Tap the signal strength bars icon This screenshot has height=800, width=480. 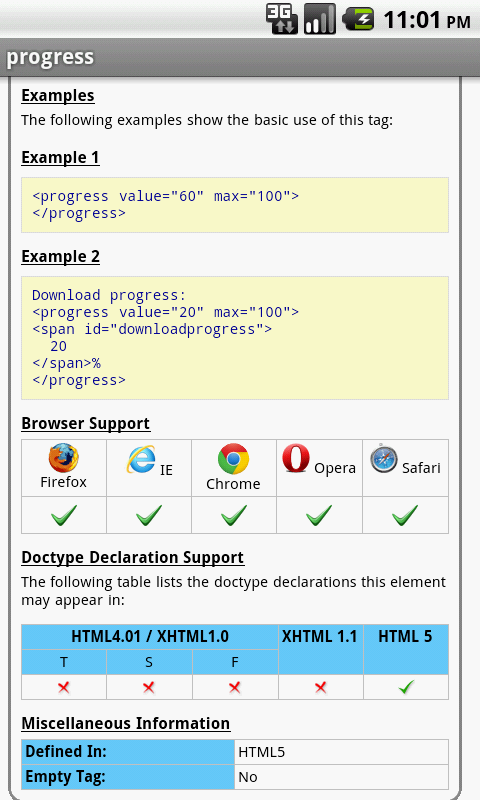(x=320, y=19)
